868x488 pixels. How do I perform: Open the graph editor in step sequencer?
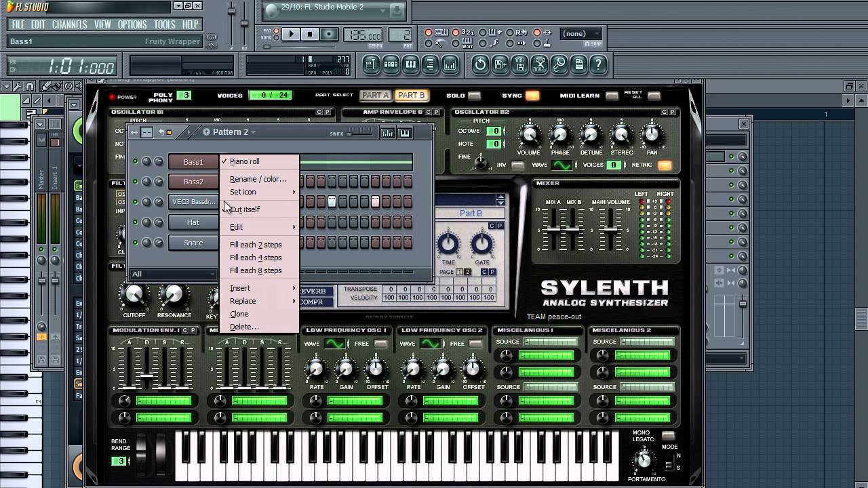[387, 133]
